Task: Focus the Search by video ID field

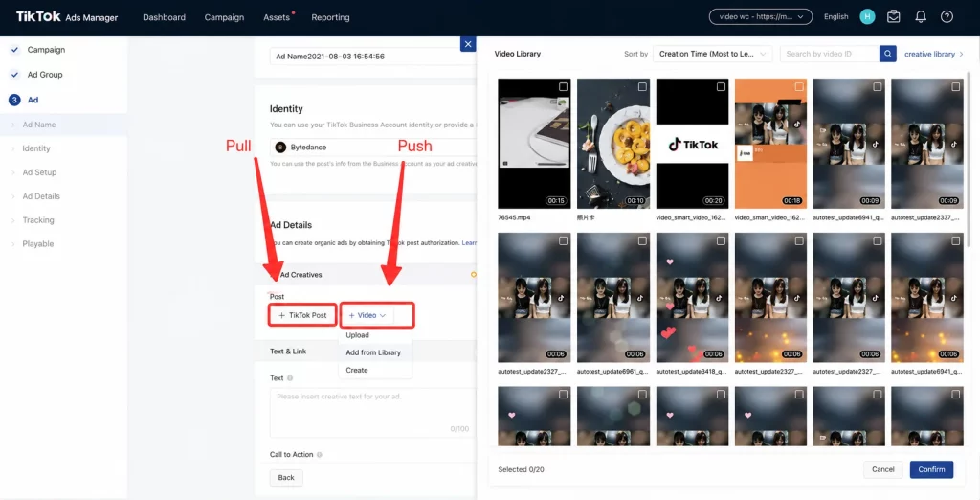Action: (x=830, y=54)
